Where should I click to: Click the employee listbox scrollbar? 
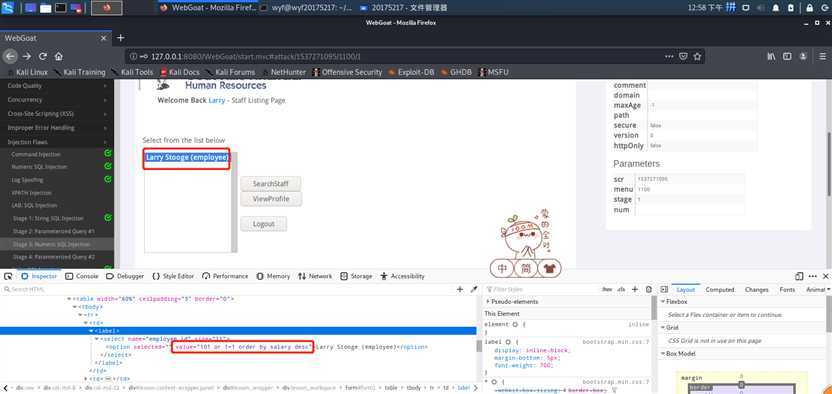234,202
